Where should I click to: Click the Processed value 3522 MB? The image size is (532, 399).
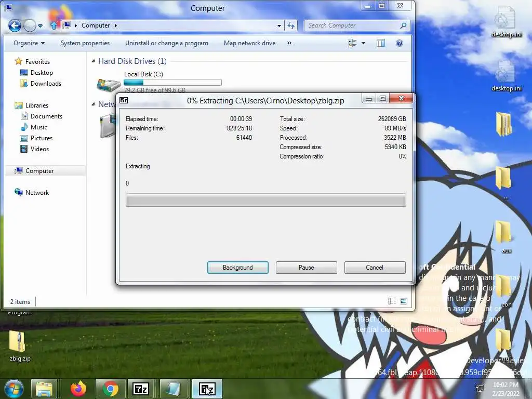[395, 137]
